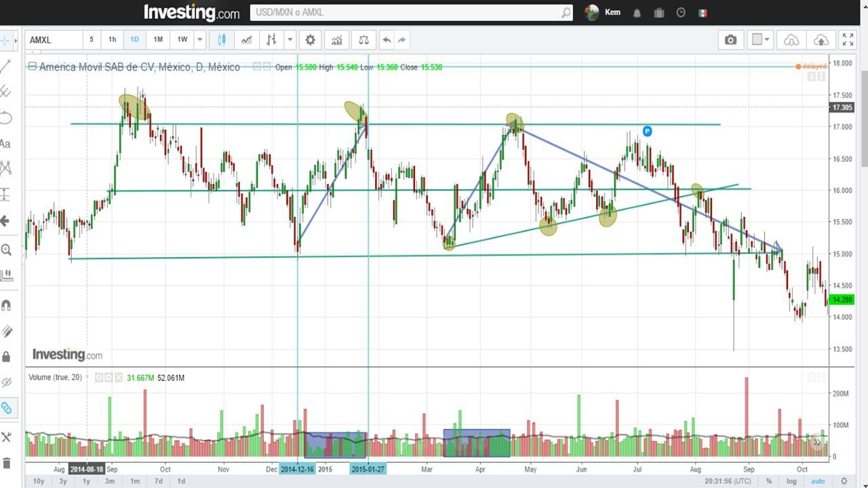Screen dimensions: 868x488
Task: Toggle magnet mode snapping
Action: [6, 305]
